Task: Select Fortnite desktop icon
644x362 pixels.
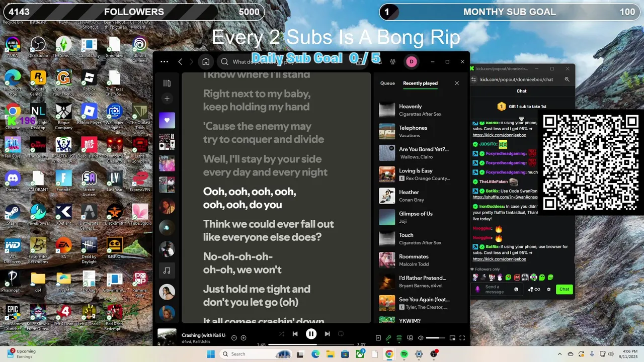Action: coord(64,181)
